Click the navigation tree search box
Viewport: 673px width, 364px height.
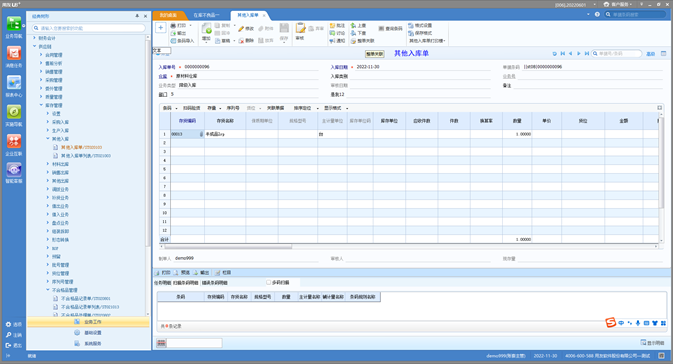[x=89, y=28]
